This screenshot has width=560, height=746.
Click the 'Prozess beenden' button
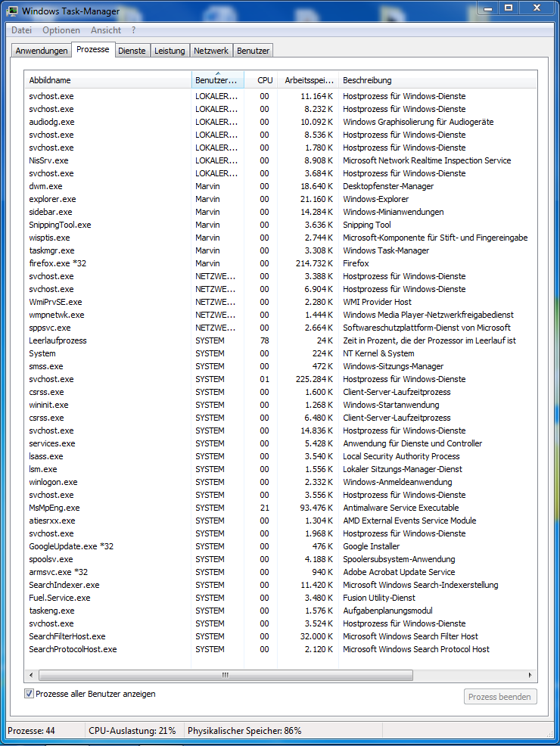point(500,697)
